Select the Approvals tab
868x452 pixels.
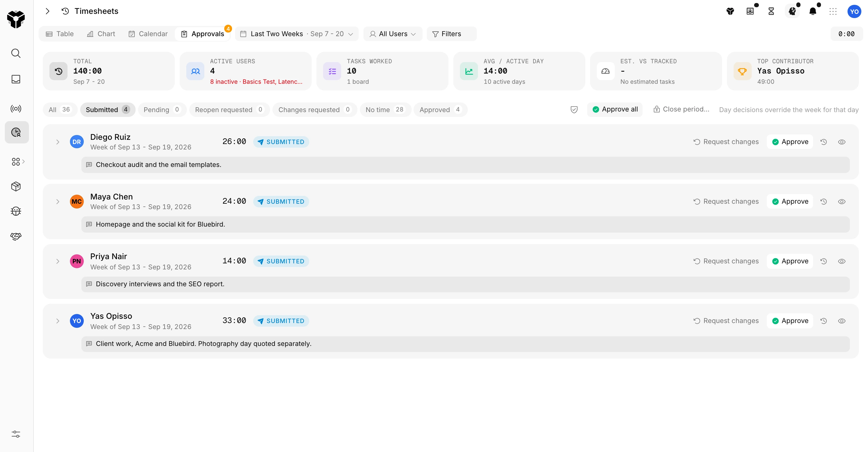point(203,34)
